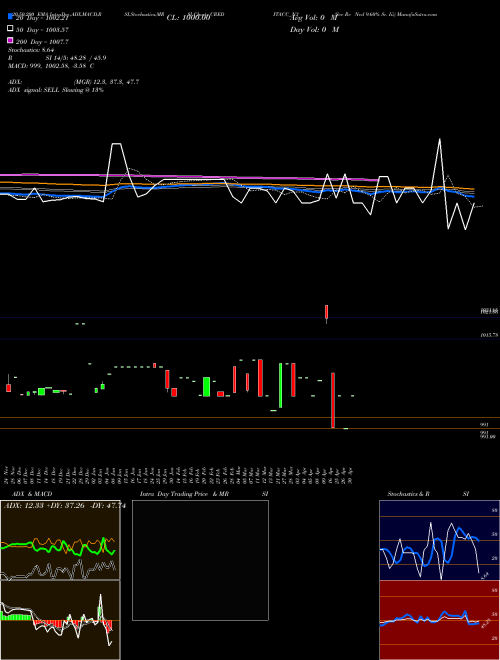500x660 pixels.
Task: Click the blue 20 Day legend swatch
Action: (10, 17)
